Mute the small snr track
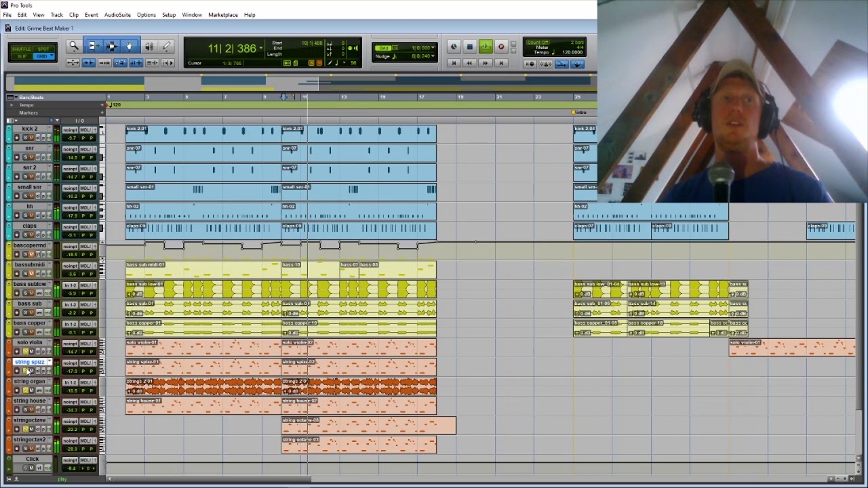 click(x=32, y=197)
